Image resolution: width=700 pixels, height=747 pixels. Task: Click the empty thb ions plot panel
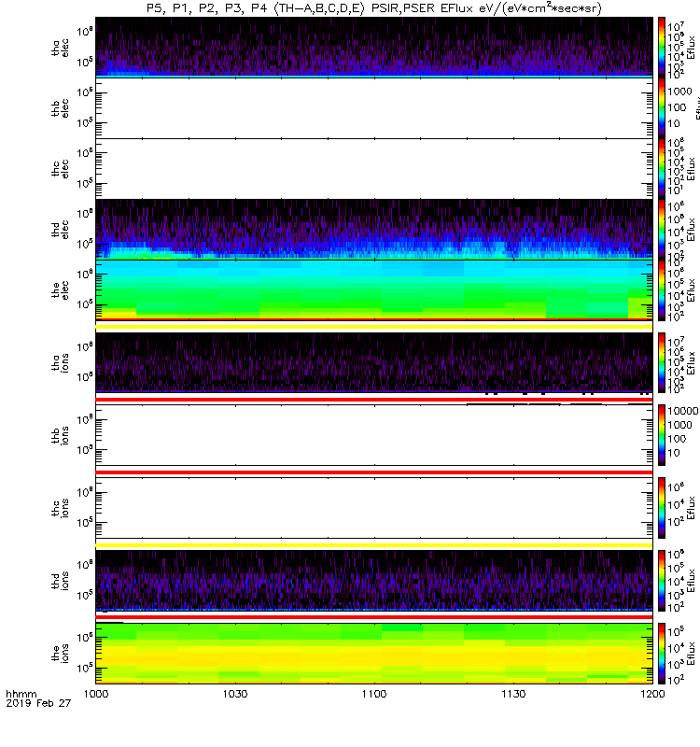[374, 435]
